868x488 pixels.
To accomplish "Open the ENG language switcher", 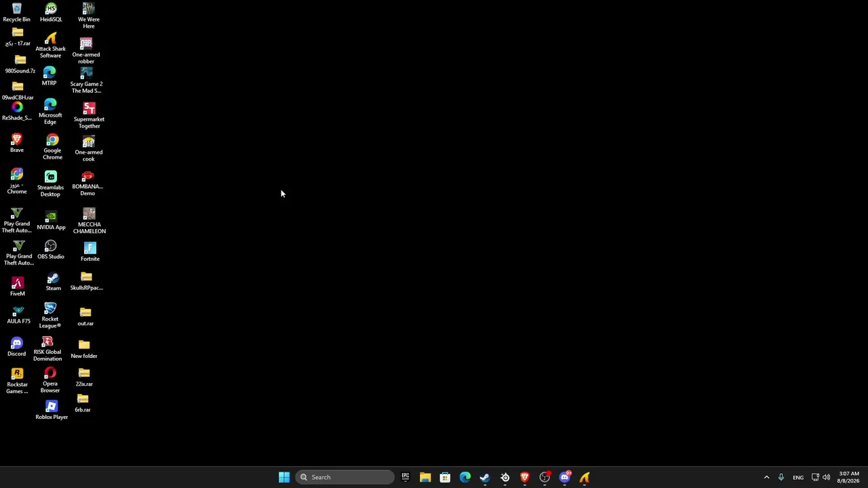I will (x=798, y=477).
